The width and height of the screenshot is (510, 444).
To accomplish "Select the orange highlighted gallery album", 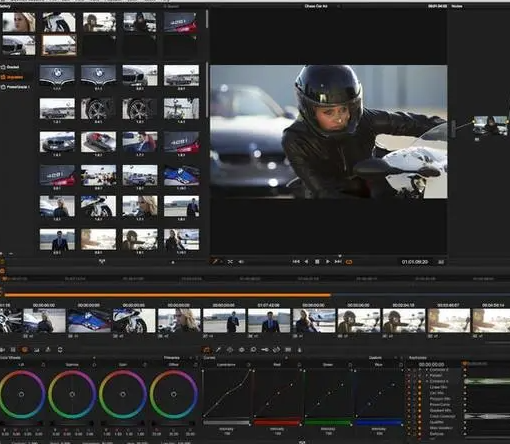I will click(x=12, y=77).
